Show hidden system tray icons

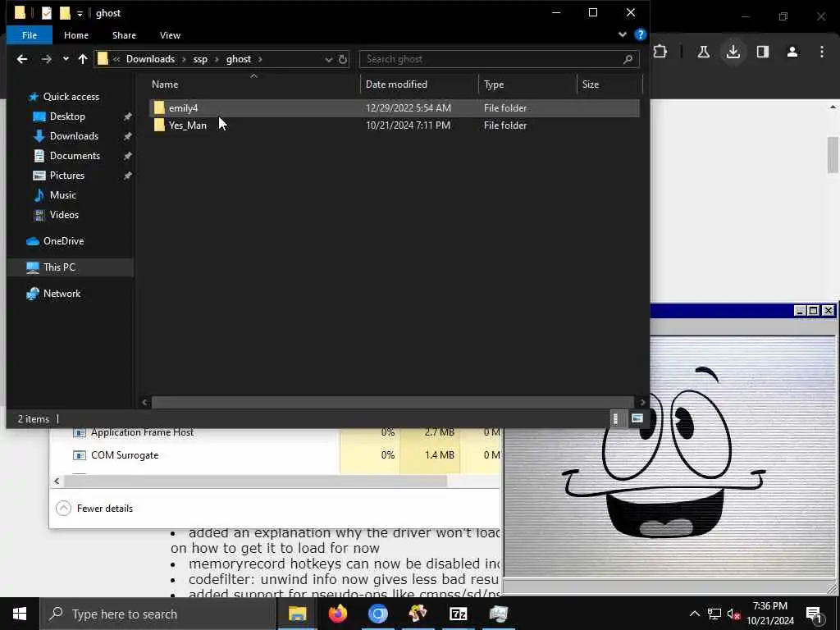pyautogui.click(x=694, y=614)
